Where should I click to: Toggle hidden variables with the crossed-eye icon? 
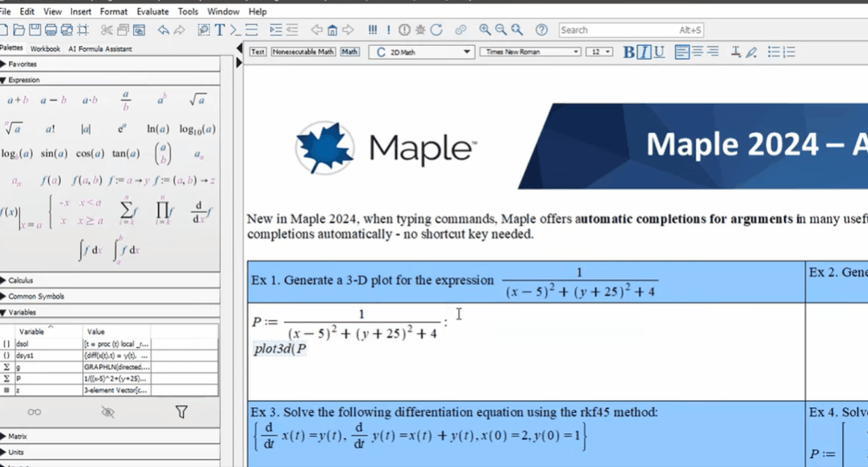click(108, 411)
